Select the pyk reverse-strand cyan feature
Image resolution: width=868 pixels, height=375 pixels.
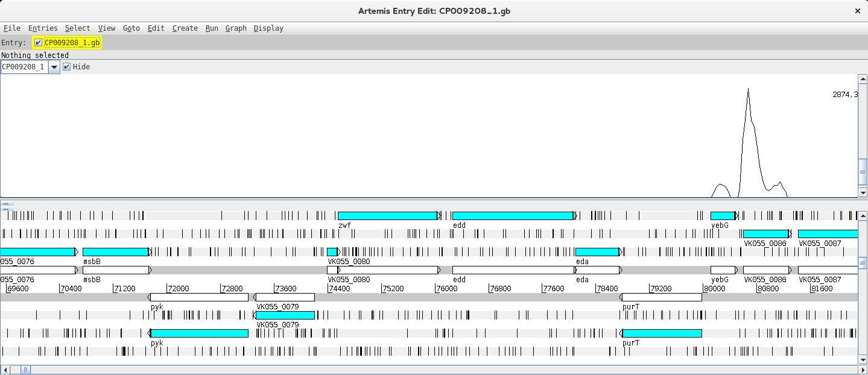tap(199, 333)
